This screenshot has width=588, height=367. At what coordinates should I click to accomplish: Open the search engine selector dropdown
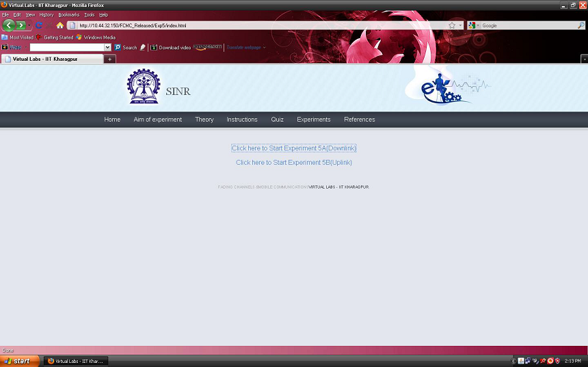click(x=475, y=25)
